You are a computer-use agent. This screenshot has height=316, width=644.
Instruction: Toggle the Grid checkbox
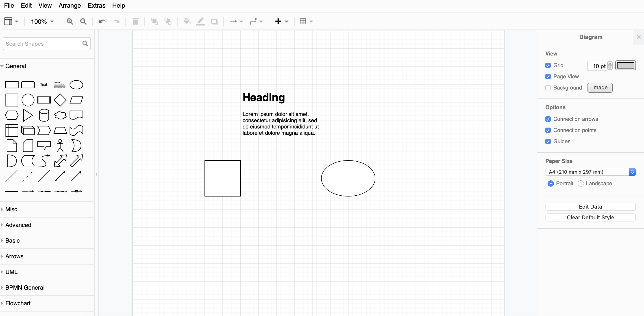[x=548, y=65]
